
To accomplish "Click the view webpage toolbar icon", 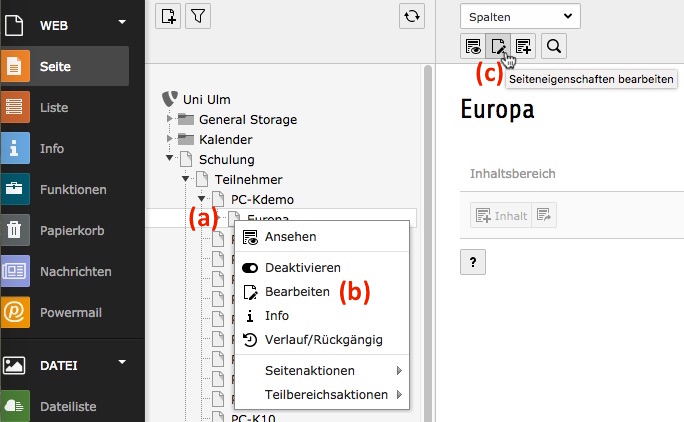I will point(473,46).
